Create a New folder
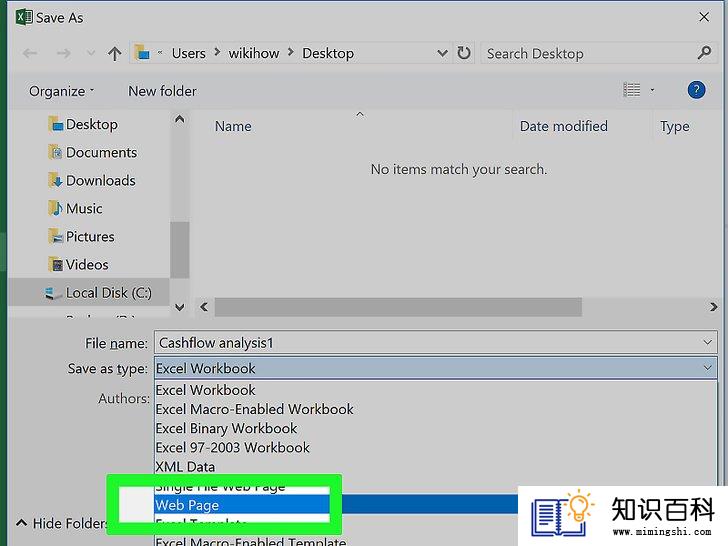The image size is (728, 546). [x=162, y=91]
